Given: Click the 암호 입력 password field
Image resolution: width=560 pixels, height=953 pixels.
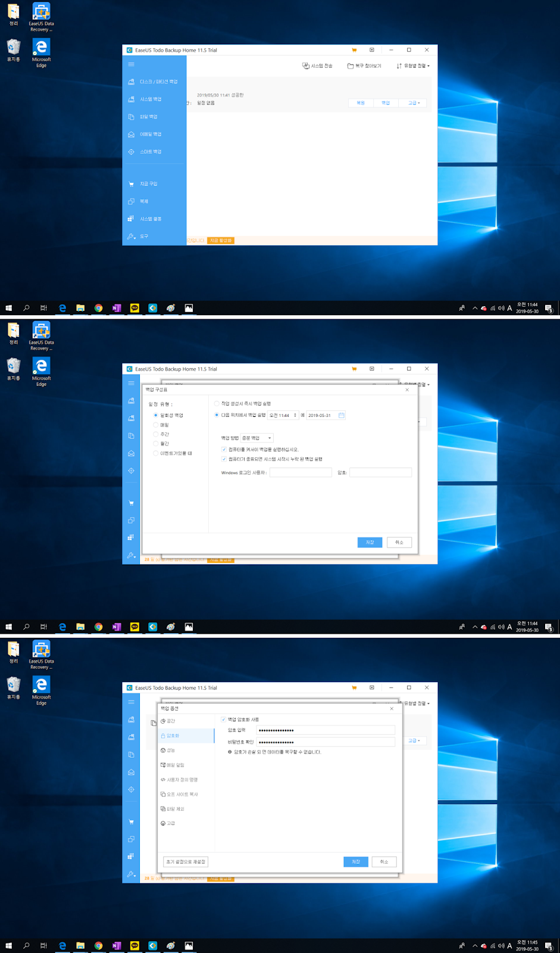Looking at the screenshot, I should coord(326,730).
